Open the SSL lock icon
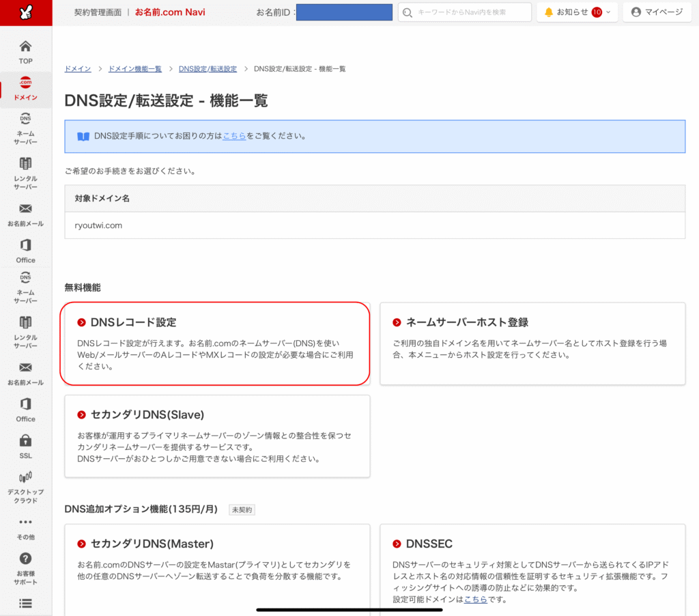The height and width of the screenshot is (616, 699). coord(25,440)
